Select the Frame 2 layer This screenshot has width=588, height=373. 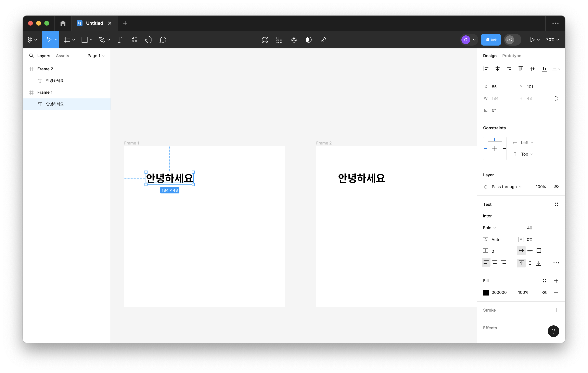[45, 69]
